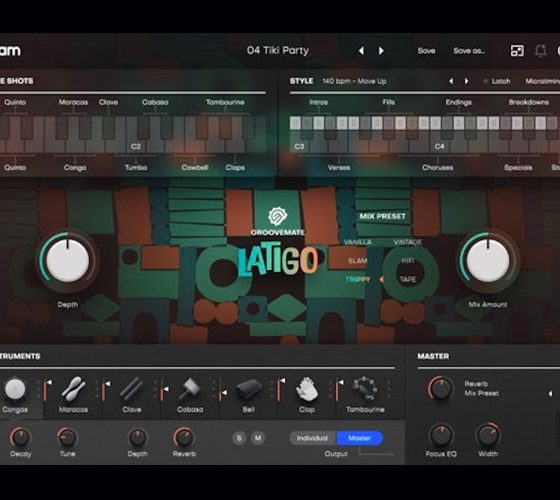The width and height of the screenshot is (560, 500).
Task: Click the Breakdowns pattern group label
Action: click(x=529, y=102)
